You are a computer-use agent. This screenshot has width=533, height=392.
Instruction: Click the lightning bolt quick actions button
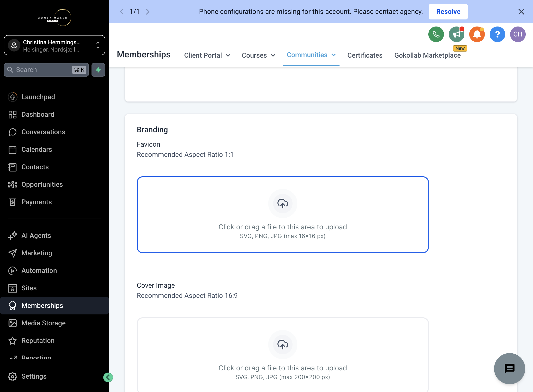(98, 70)
